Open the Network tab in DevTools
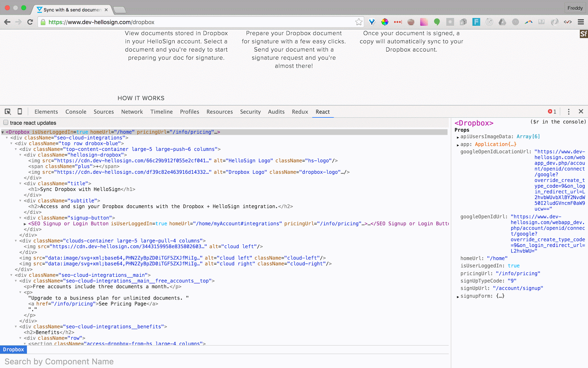 click(x=132, y=112)
